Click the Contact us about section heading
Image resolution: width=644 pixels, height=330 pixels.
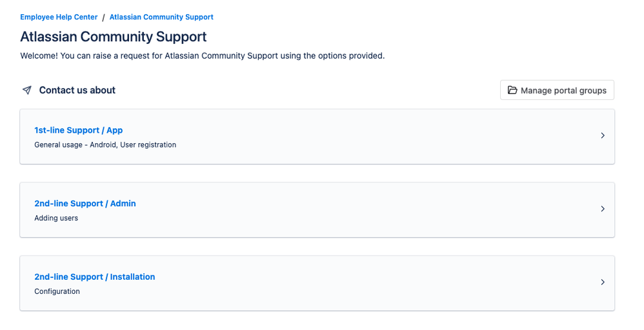click(77, 90)
